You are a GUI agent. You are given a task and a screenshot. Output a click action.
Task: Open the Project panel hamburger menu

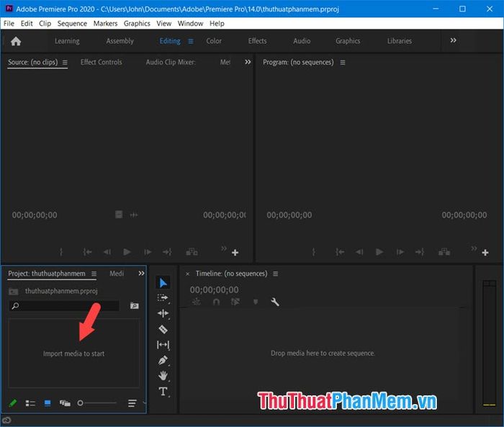(x=94, y=274)
